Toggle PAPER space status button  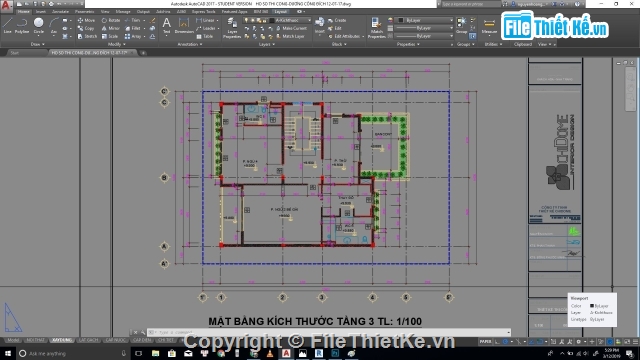click(x=485, y=342)
